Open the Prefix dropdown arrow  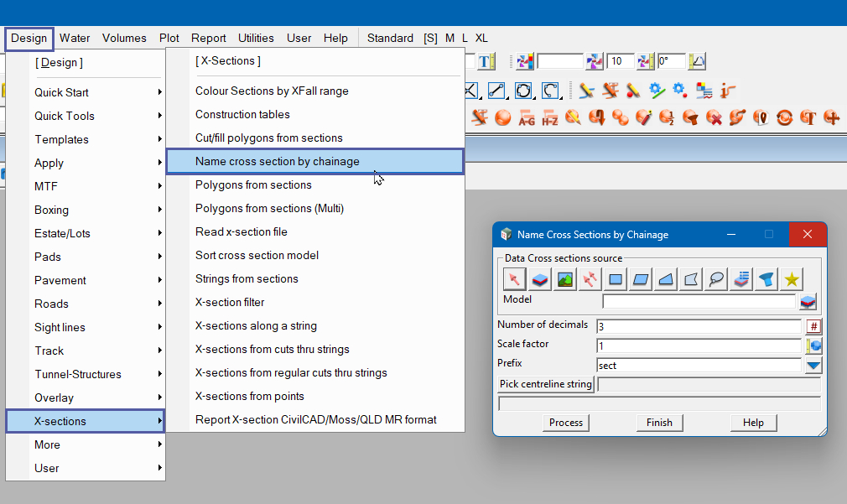(x=813, y=366)
